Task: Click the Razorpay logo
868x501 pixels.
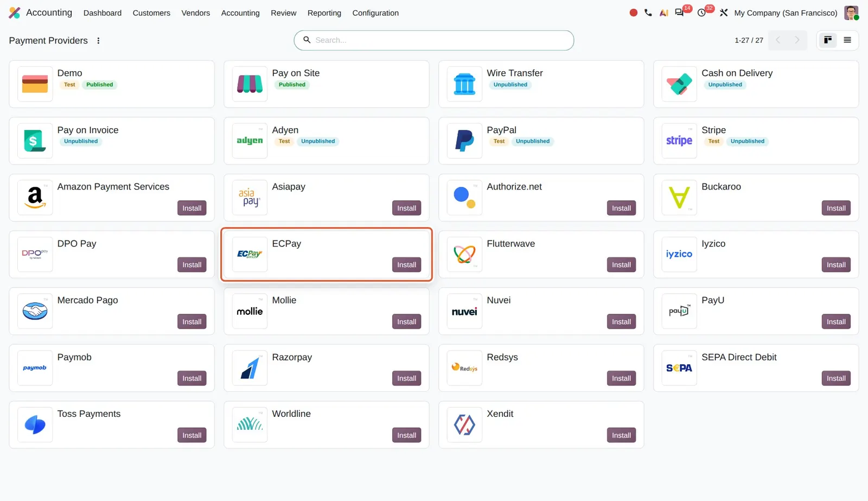Action: 250,368
